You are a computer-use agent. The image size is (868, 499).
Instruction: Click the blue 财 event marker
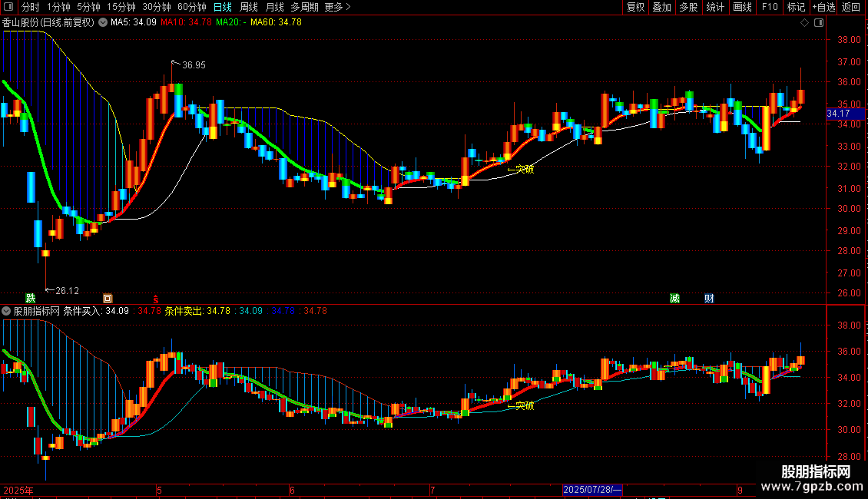pyautogui.click(x=709, y=298)
